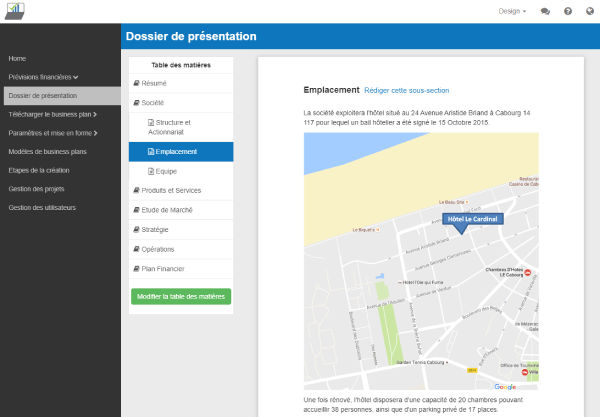Click the globe language icon
This screenshot has width=600, height=417.
tap(590, 11)
